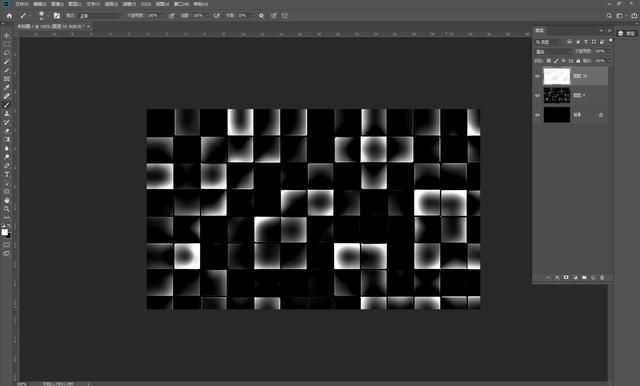Open the tool preset picker arrow beside brush icon
Viewport: 640px width, 386px height.
click(30, 16)
